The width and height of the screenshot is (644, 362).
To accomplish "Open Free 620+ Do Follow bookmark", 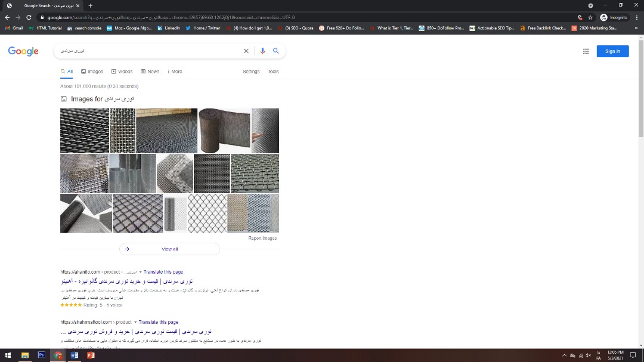I will tap(341, 28).
